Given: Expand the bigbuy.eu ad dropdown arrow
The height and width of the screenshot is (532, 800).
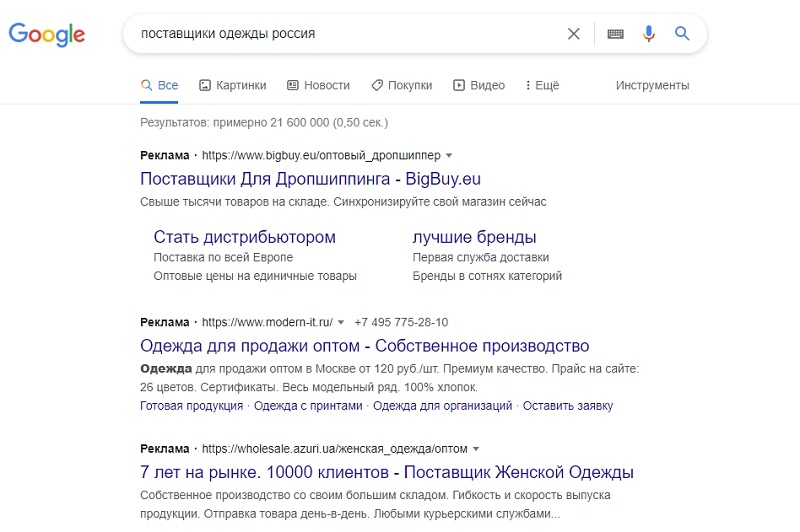Looking at the screenshot, I should pos(449,156).
